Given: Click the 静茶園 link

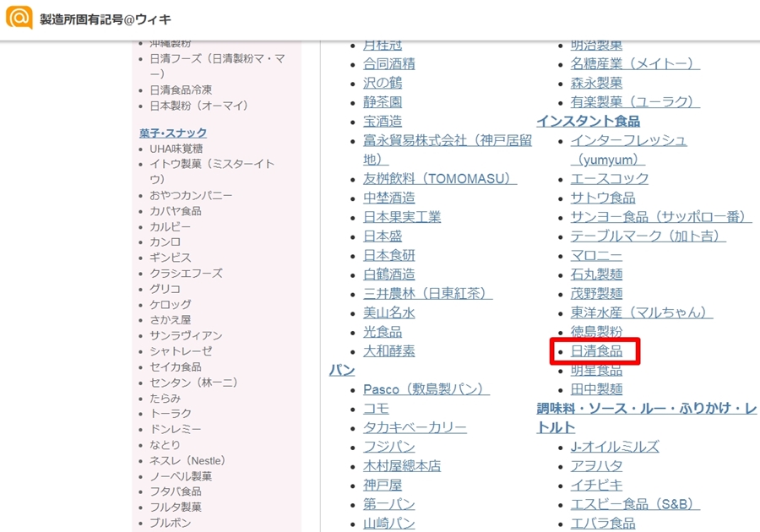Looking at the screenshot, I should tap(383, 101).
